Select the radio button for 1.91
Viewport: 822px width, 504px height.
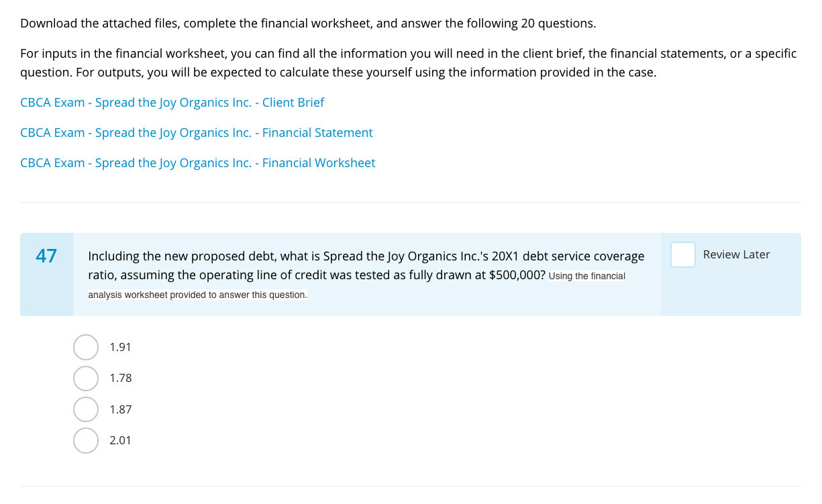coord(86,348)
